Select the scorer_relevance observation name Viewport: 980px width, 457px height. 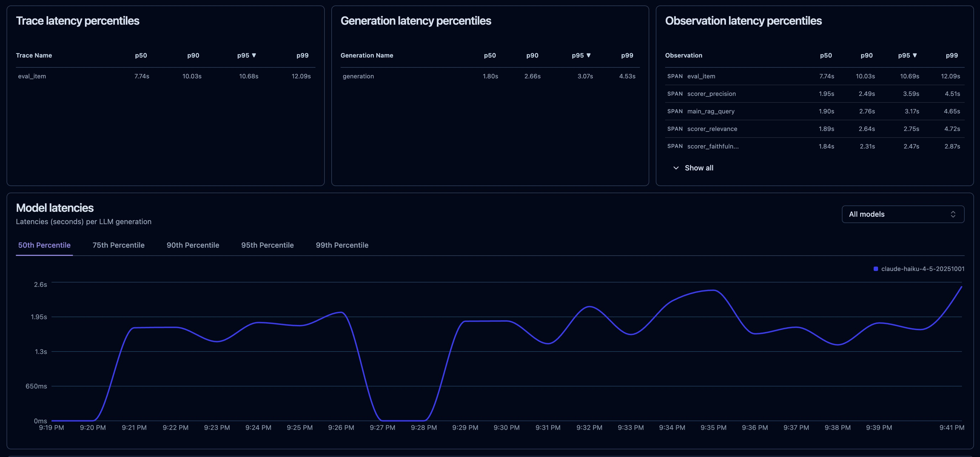(x=712, y=129)
